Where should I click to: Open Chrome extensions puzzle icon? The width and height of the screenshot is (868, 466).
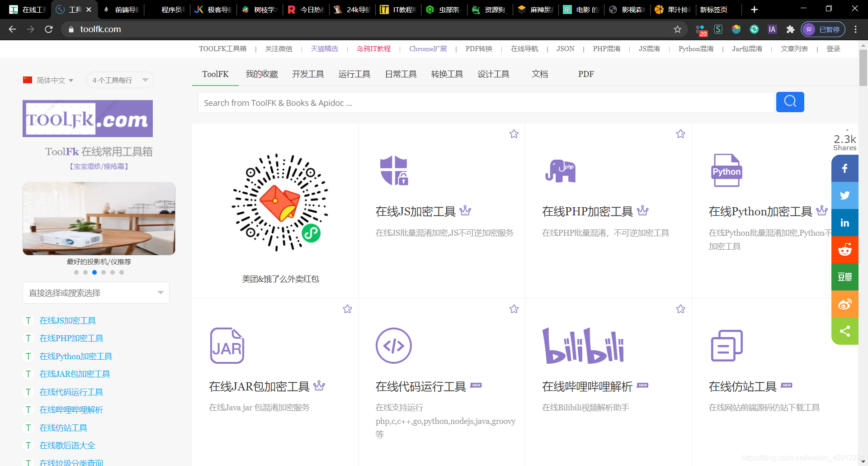[x=790, y=29]
